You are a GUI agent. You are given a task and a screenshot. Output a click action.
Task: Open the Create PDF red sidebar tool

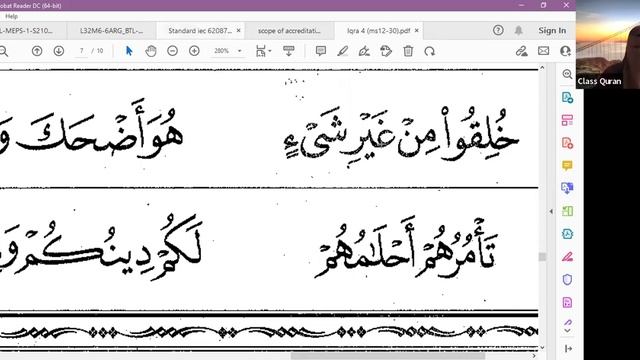tap(567, 143)
